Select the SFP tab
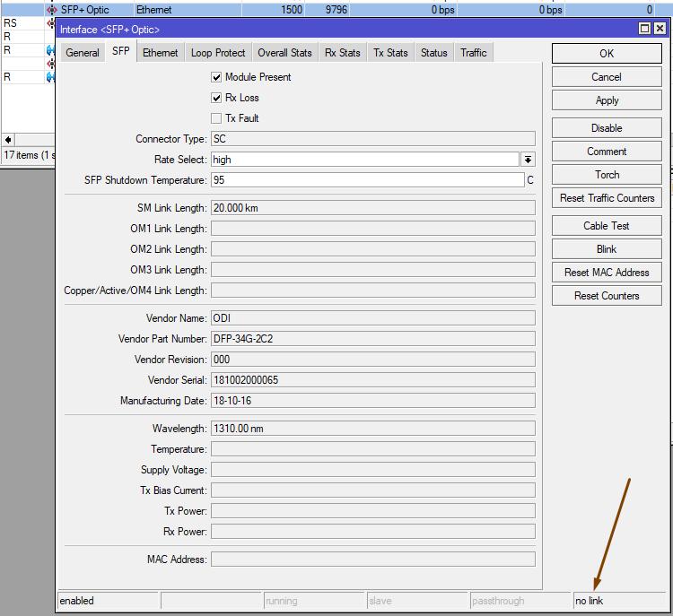Image resolution: width=673 pixels, height=616 pixels. [120, 51]
